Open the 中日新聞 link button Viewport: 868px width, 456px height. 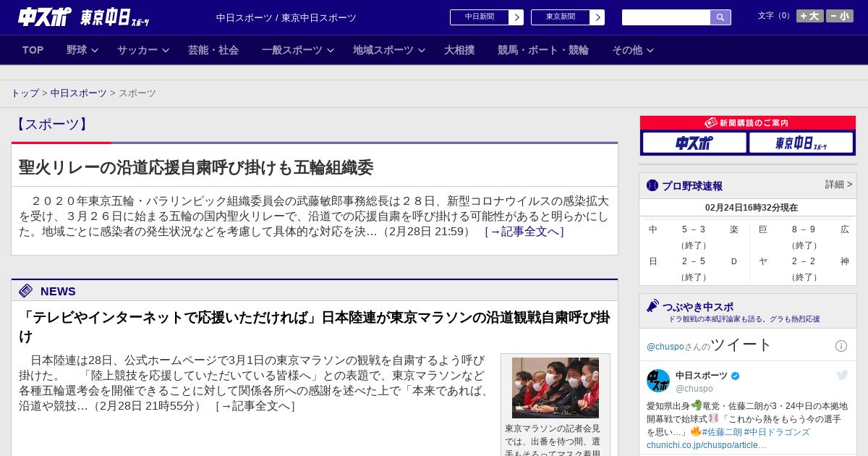(x=480, y=17)
